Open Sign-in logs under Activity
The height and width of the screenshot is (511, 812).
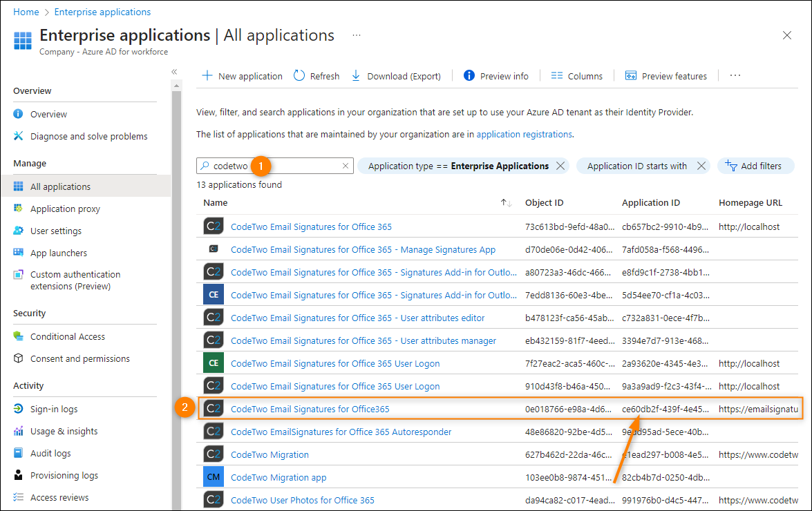[54, 409]
